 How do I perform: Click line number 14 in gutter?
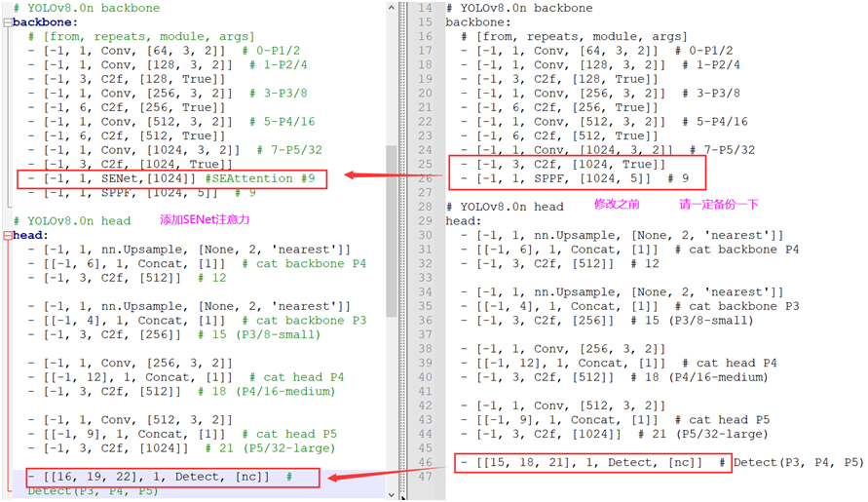425,8
